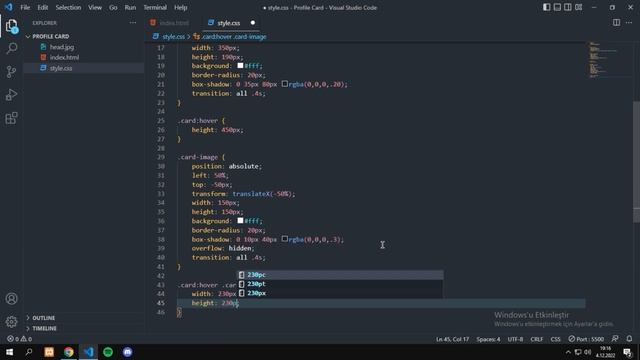Switch to the index.html tab

pyautogui.click(x=173, y=23)
